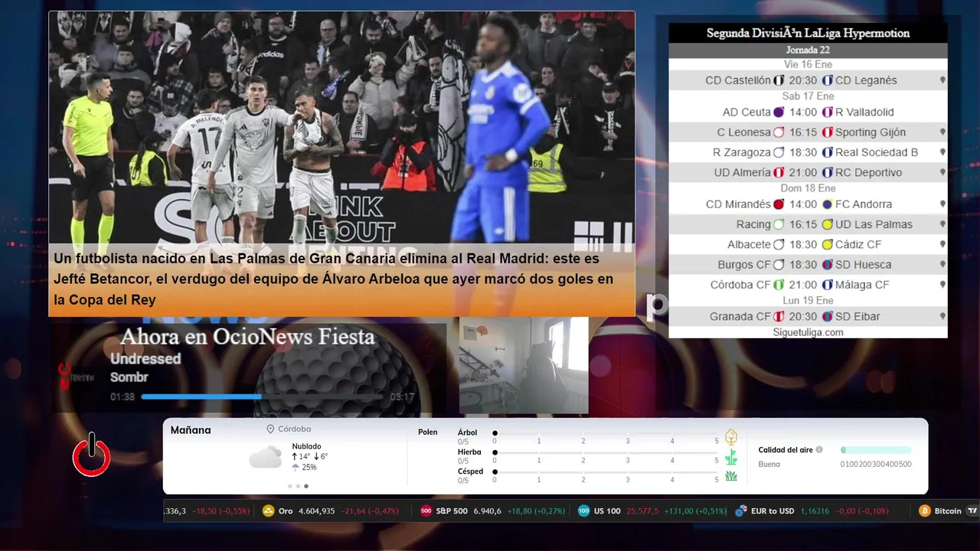Open venue pin for Granada CF match
Screen dimensions: 980x551
(x=942, y=317)
